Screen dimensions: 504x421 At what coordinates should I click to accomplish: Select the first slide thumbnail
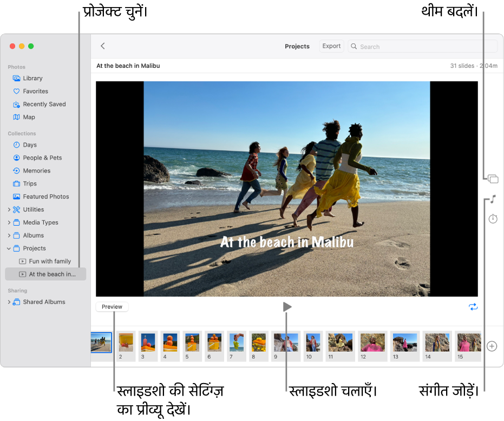(101, 343)
